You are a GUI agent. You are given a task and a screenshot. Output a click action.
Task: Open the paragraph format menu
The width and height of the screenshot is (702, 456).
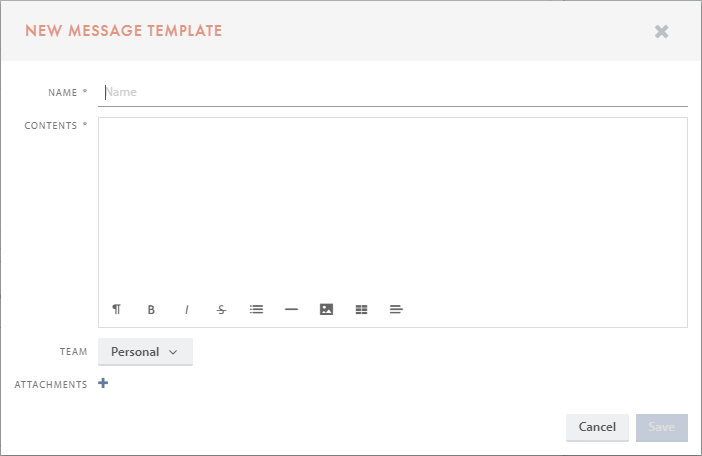pyautogui.click(x=116, y=309)
